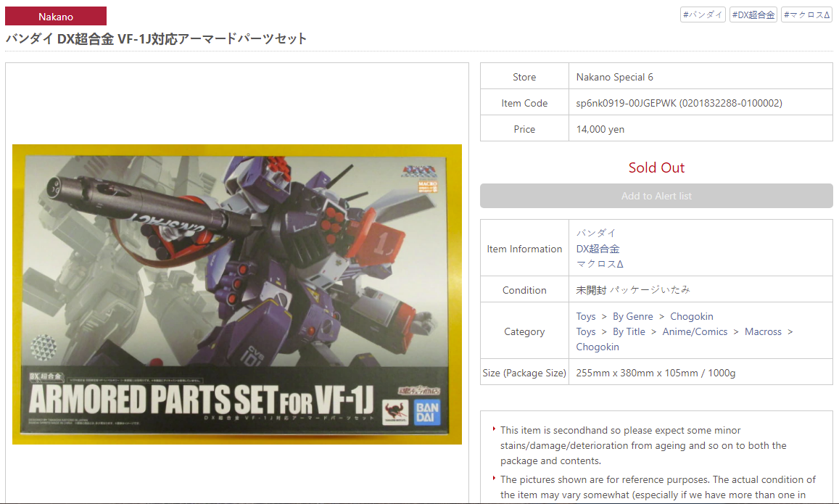Viewport: 839px width, 504px height.
Task: Open the #マクロスΔ hashtag tag
Action: 806,15
